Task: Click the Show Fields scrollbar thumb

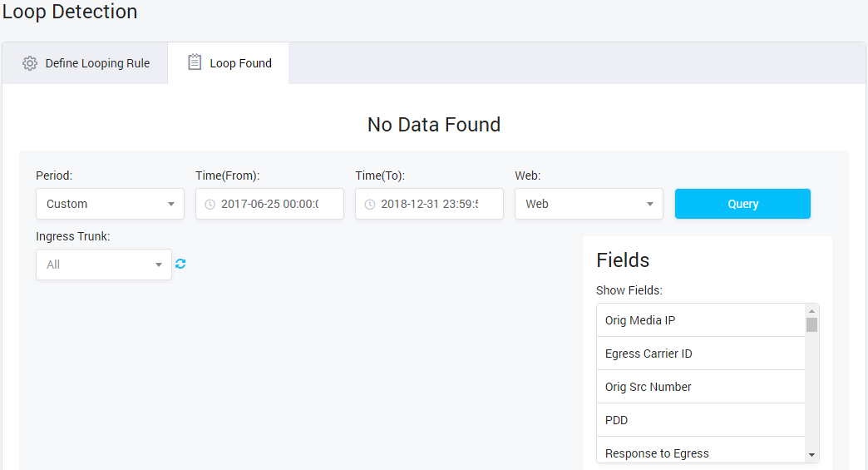Action: 811,324
